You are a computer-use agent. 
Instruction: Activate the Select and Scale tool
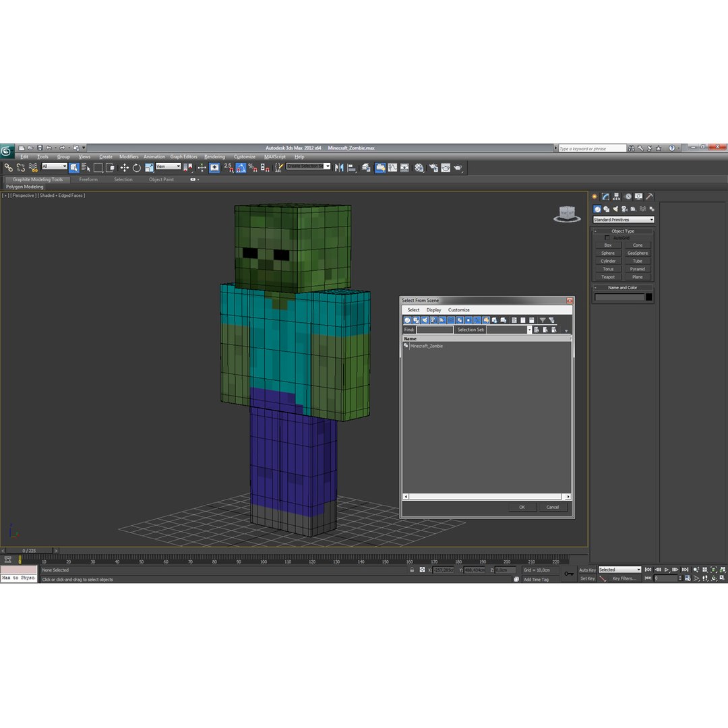coord(149,168)
